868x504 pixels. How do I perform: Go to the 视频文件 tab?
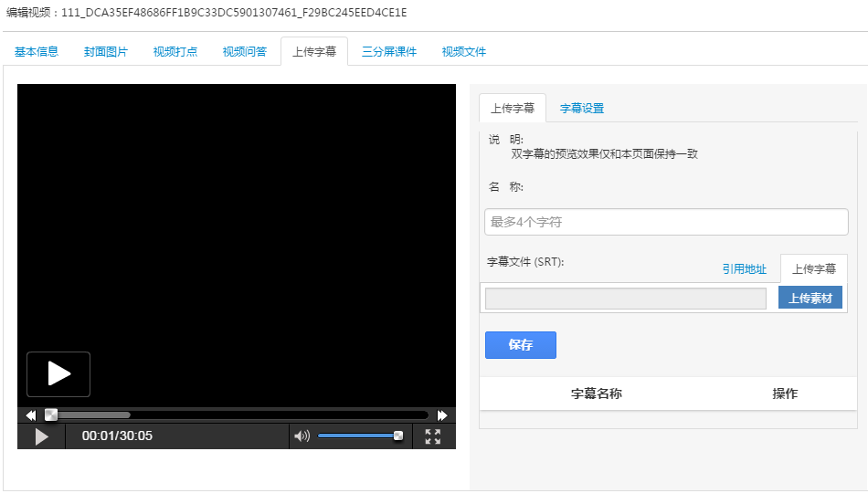(464, 51)
